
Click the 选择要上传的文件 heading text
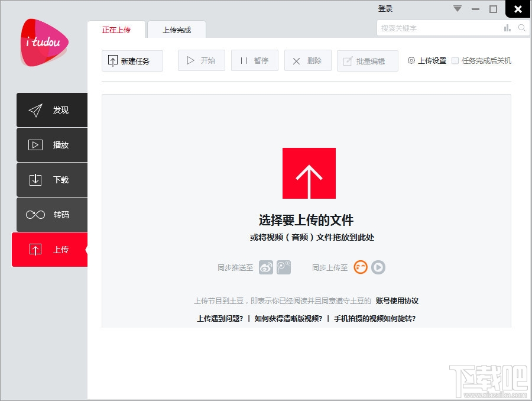click(306, 220)
